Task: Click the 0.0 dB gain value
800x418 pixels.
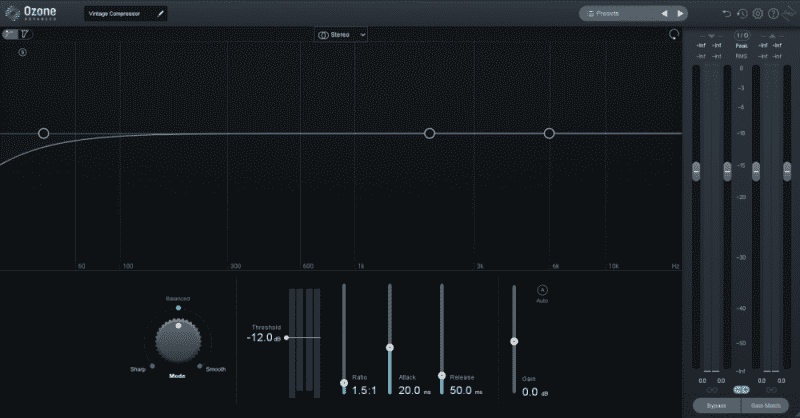Action: [535, 392]
